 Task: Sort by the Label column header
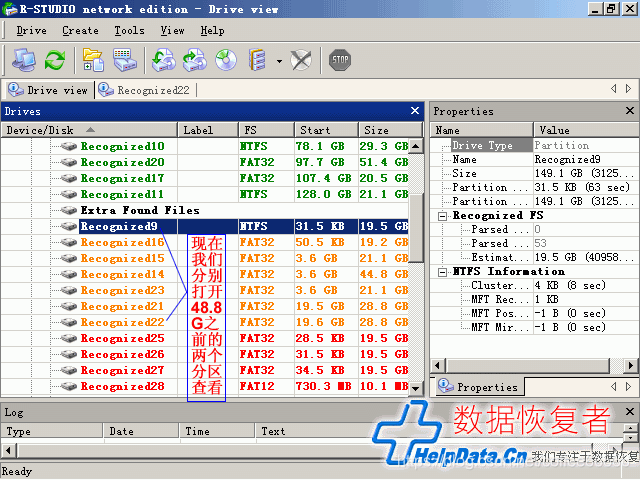click(x=208, y=130)
